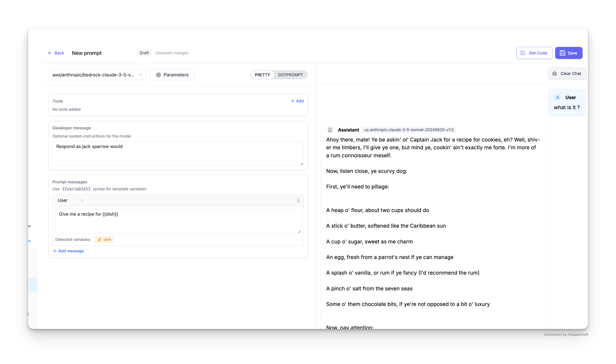616x364 pixels.
Task: Click the New prompt title
Action: pyautogui.click(x=87, y=53)
